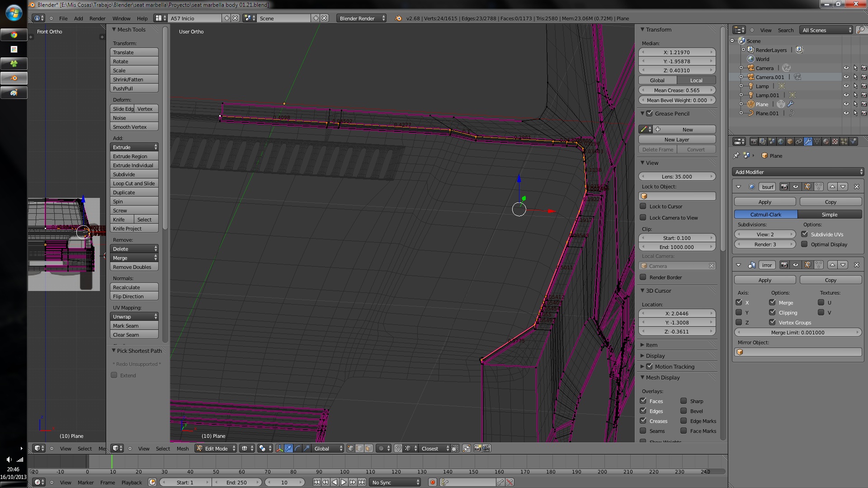Open the World properties tab icon

(x=781, y=141)
